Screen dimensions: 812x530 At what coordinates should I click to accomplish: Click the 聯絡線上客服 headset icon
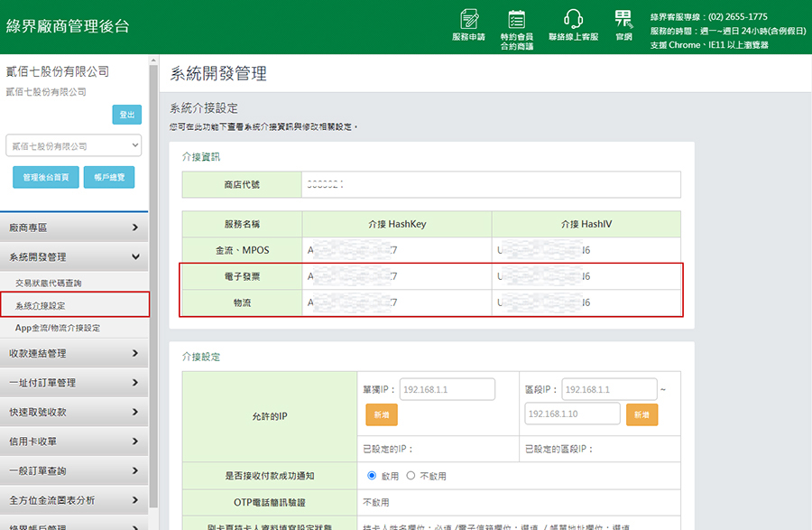pos(573,25)
